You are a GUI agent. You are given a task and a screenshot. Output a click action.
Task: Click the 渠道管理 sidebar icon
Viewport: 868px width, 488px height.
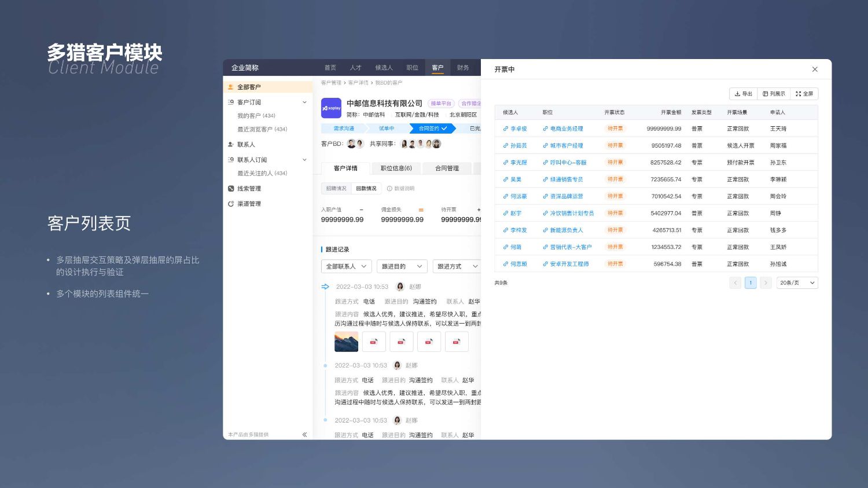point(231,204)
